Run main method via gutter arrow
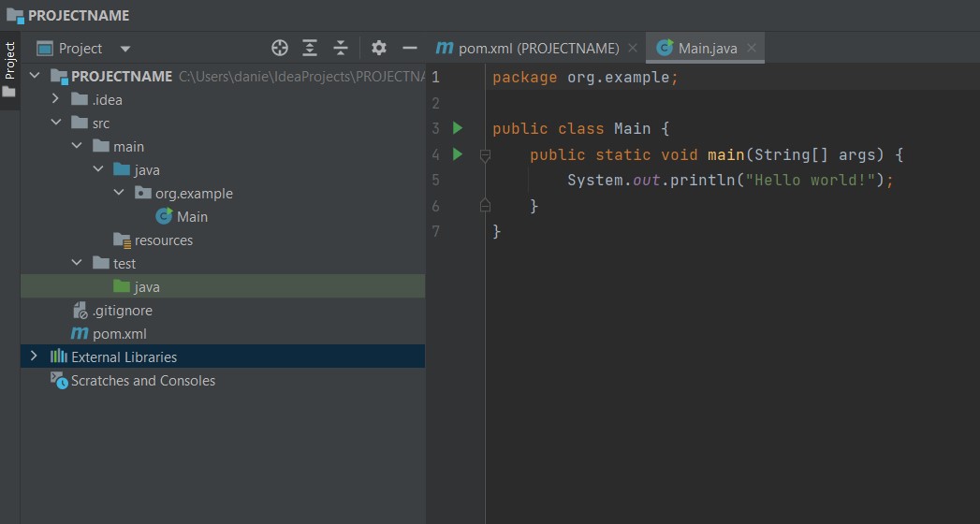 pos(458,154)
